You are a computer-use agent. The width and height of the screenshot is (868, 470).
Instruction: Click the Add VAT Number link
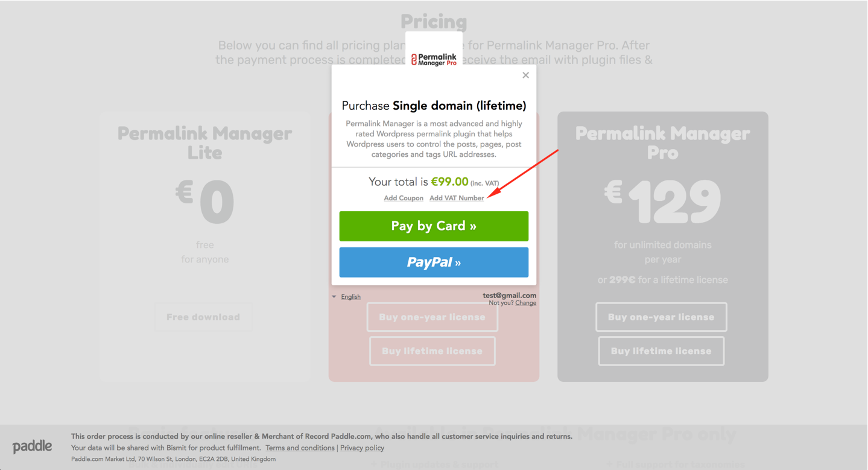(457, 198)
